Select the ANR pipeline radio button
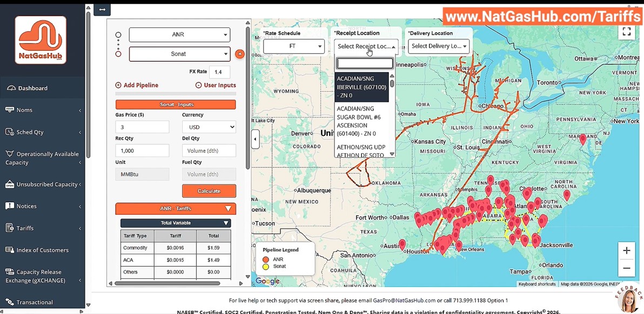Image resolution: width=644 pixels, height=314 pixels. tap(118, 35)
